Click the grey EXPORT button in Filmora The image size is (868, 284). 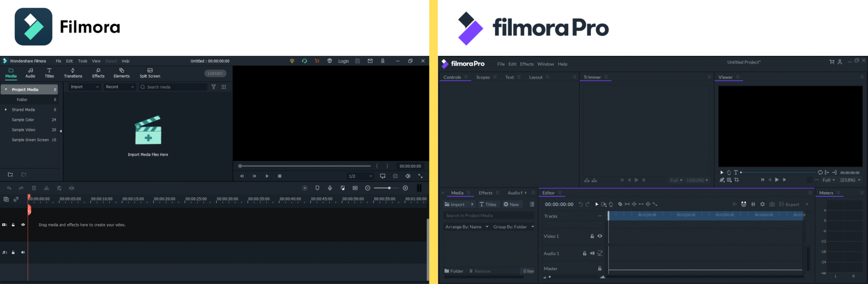pyautogui.click(x=215, y=73)
